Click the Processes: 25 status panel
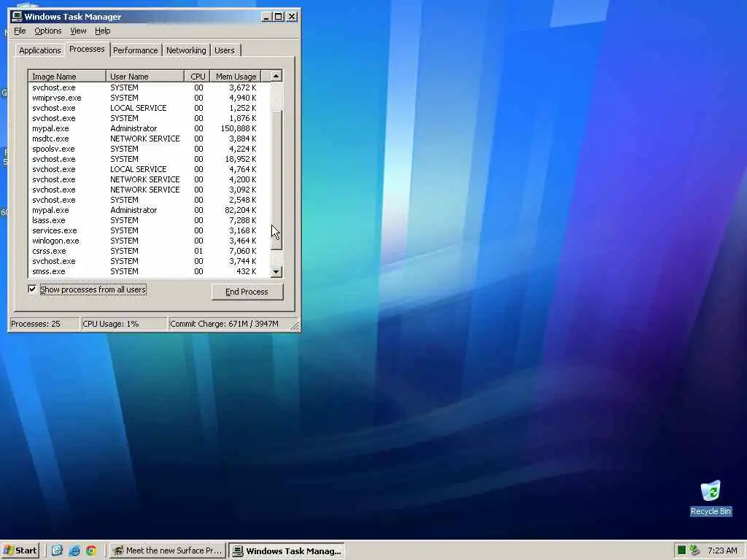 [x=44, y=324]
